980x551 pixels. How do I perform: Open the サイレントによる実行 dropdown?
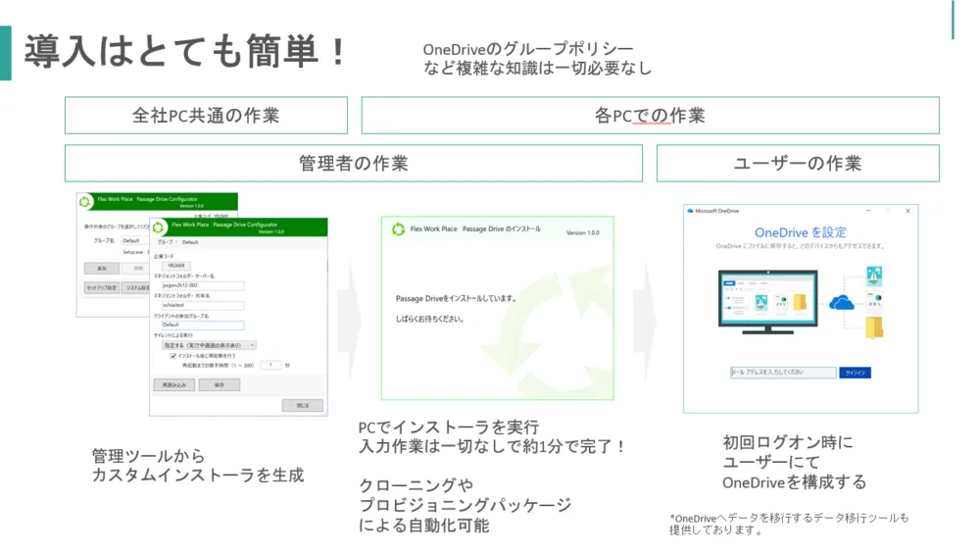click(x=209, y=345)
